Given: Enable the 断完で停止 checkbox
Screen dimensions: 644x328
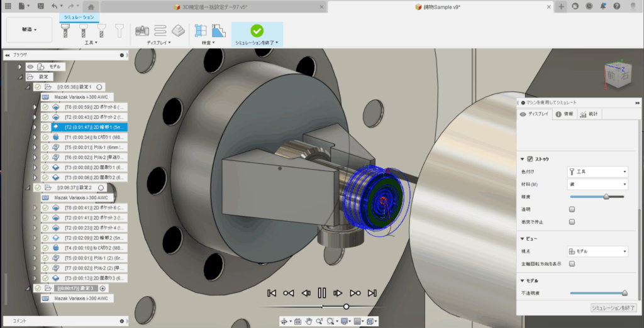Looking at the screenshot, I should pyautogui.click(x=572, y=222).
